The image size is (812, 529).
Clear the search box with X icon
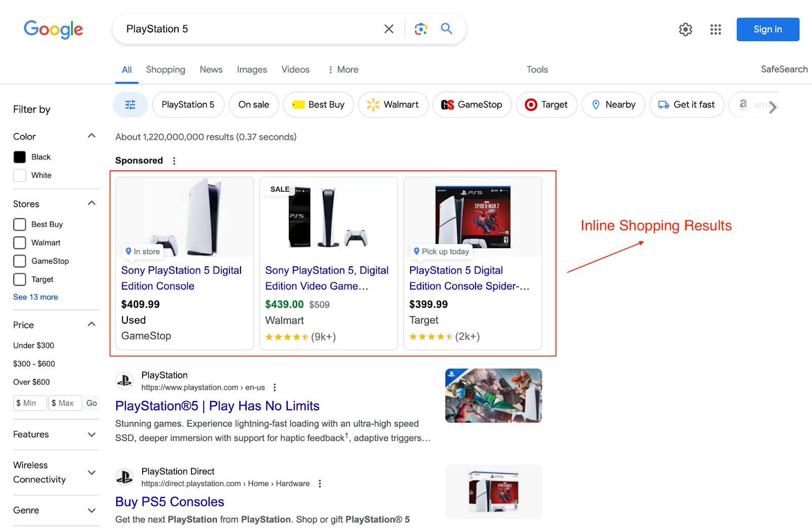coord(389,29)
